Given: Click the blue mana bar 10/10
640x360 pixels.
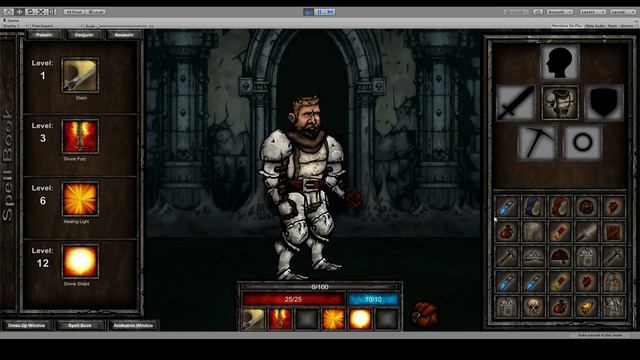Looking at the screenshot, I should (x=373, y=299).
